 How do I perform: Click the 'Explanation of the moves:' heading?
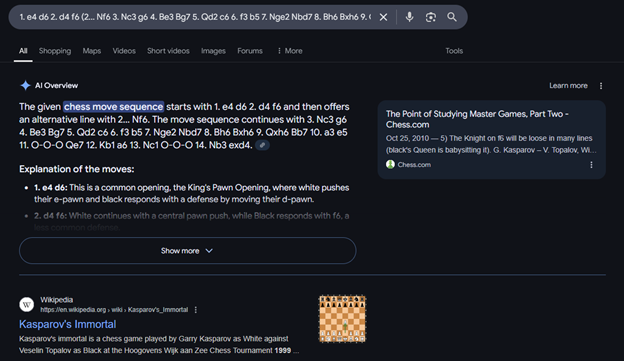click(x=76, y=169)
